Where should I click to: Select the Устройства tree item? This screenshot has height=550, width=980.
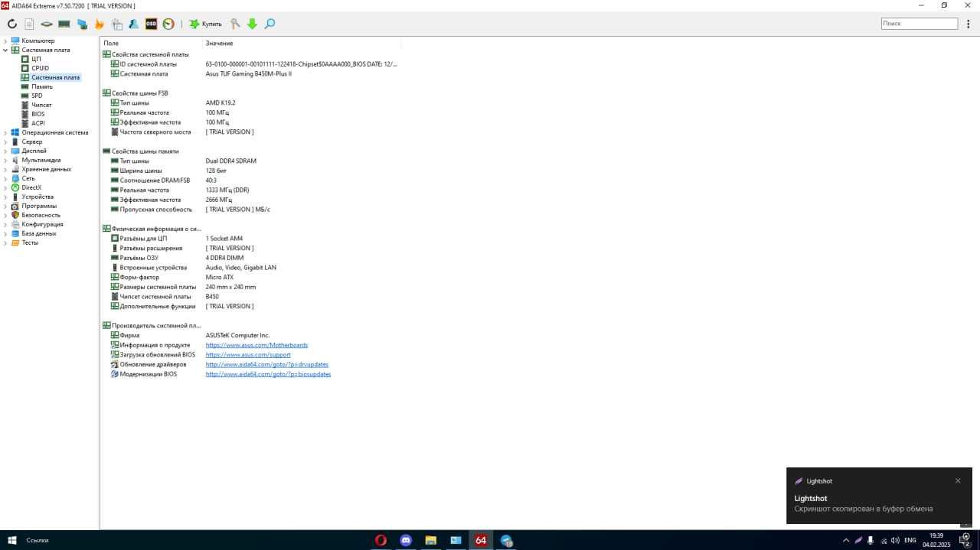coord(38,197)
